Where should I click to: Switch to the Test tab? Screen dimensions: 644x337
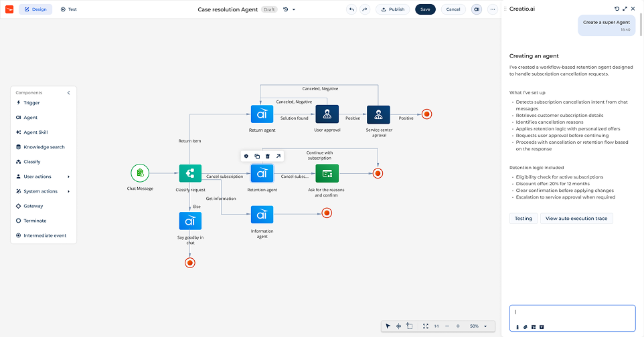[x=68, y=9]
